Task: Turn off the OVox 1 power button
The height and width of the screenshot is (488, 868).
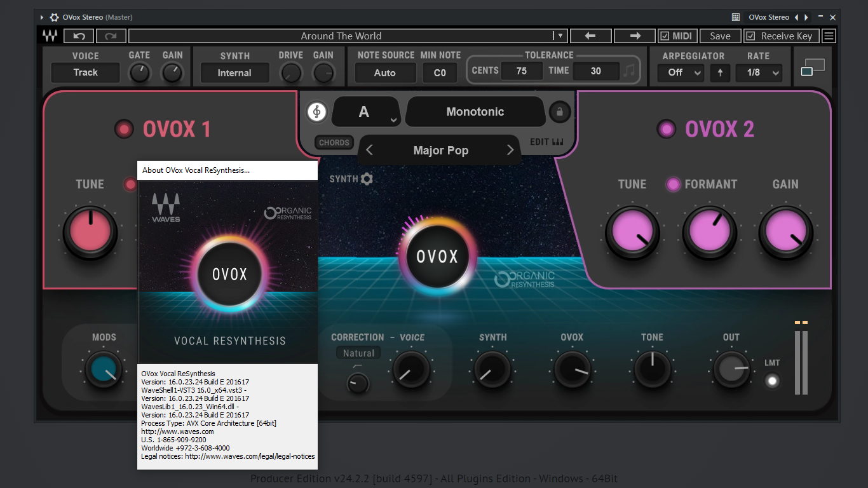Action: pos(123,130)
